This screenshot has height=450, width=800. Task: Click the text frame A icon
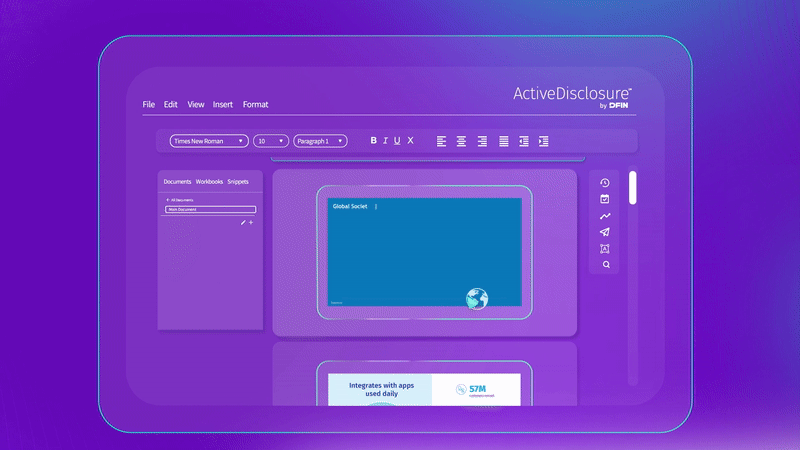click(605, 248)
